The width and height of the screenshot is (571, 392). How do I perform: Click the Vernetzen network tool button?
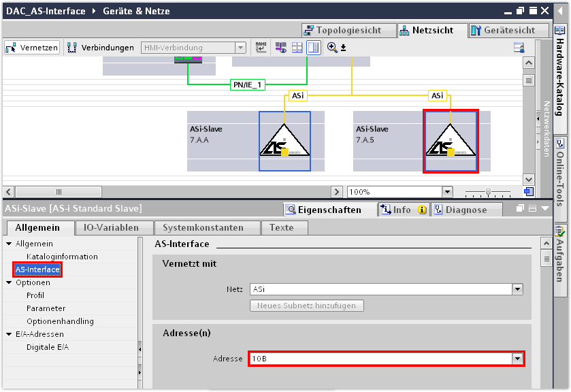point(32,48)
